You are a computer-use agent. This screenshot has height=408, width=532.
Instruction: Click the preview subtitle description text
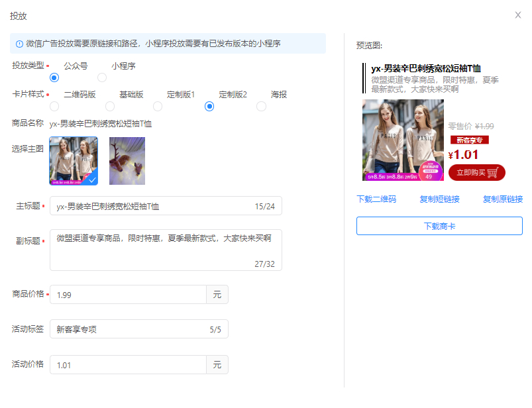tap(435, 85)
